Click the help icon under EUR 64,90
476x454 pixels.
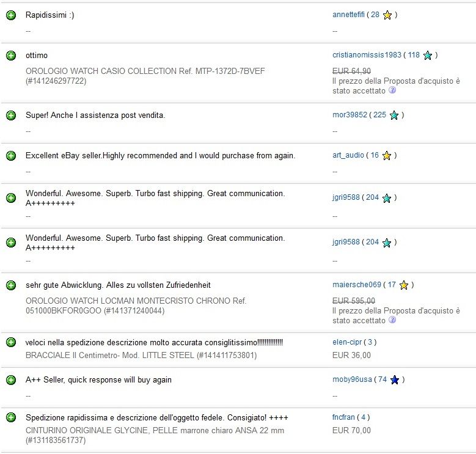[392, 90]
